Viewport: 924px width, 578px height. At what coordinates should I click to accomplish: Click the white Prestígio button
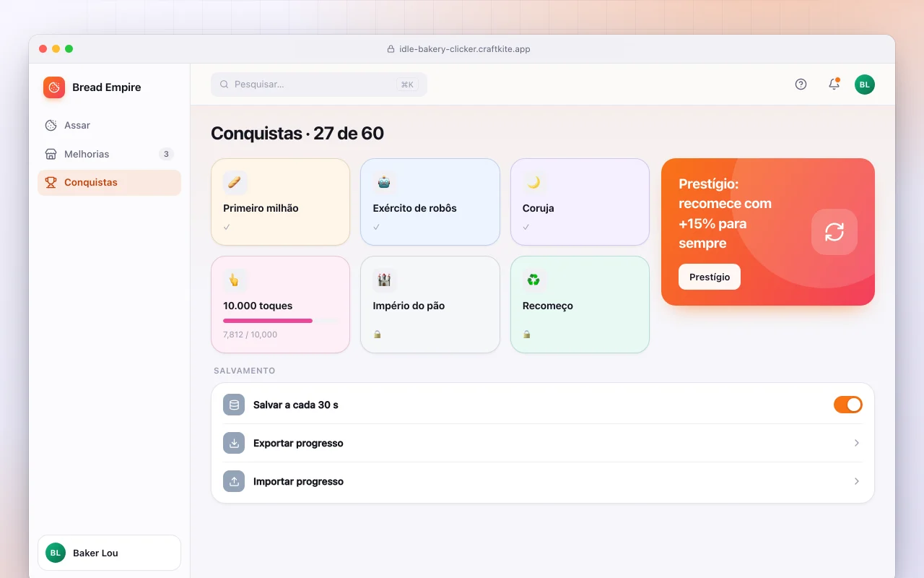point(710,277)
